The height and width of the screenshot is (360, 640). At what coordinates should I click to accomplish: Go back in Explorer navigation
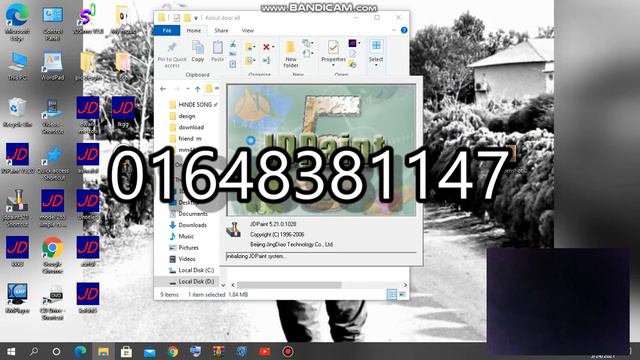coord(163,89)
